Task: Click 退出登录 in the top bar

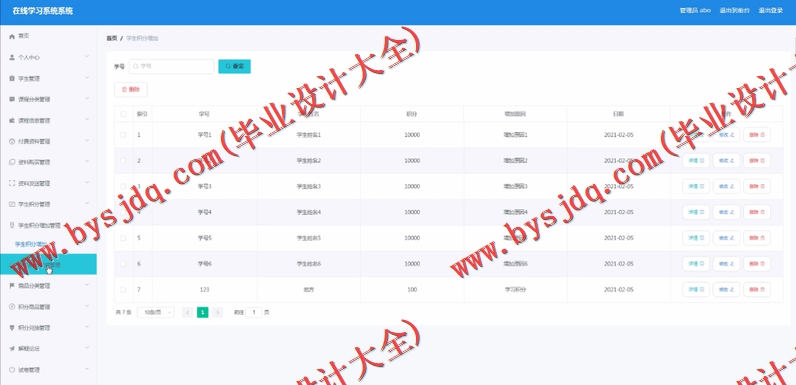Action: click(x=771, y=11)
